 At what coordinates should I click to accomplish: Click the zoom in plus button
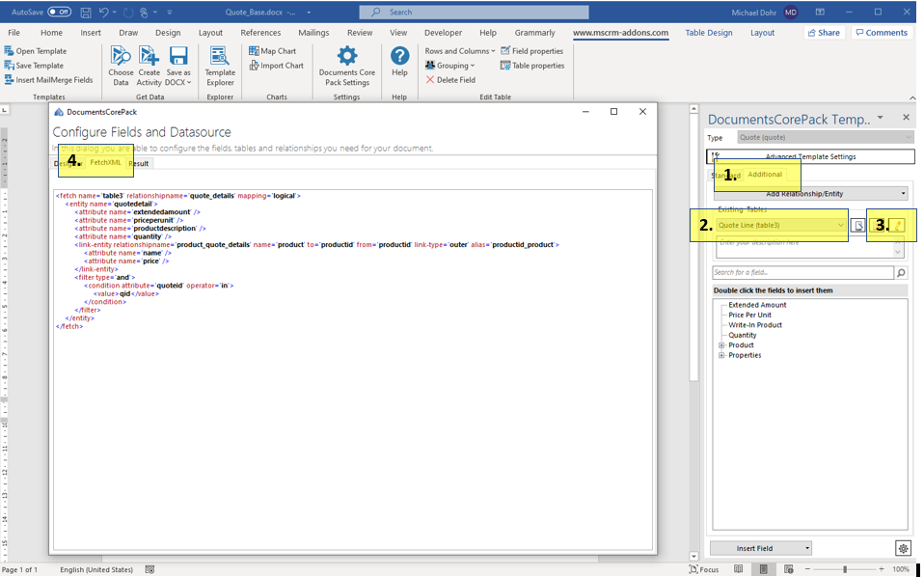881,569
